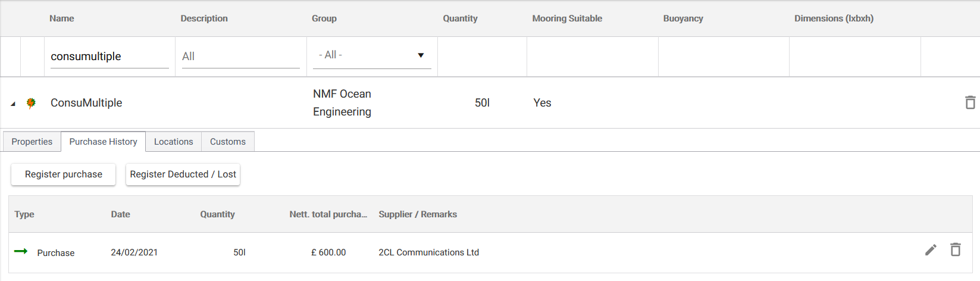Click Register Deducted / Lost button
Viewport: 980px width, 281px height.
tap(183, 174)
